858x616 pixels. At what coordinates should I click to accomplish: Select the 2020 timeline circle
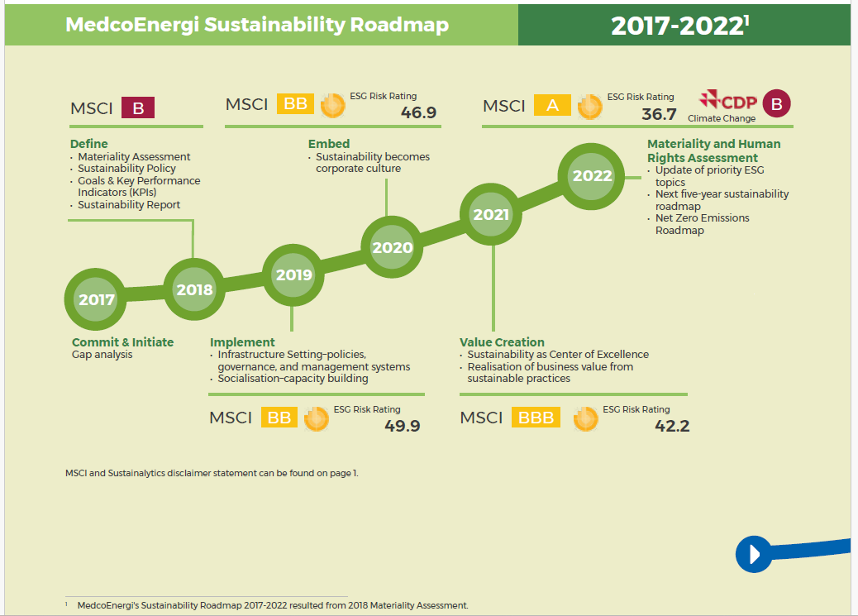(x=393, y=247)
